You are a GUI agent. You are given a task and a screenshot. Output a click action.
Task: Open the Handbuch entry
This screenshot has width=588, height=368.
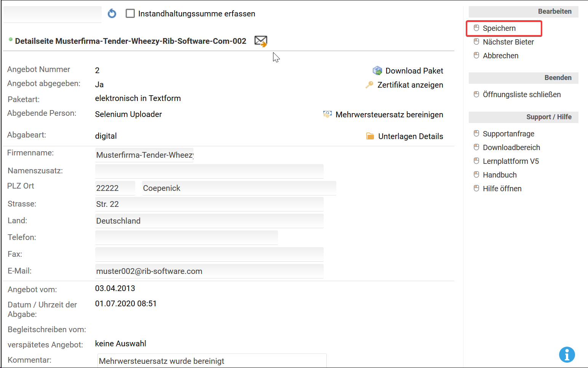500,175
